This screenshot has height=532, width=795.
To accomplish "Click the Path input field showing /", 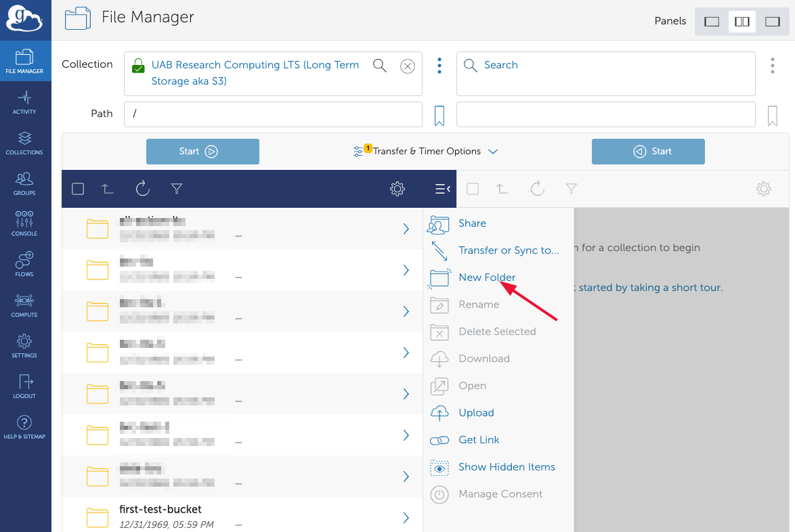I will [273, 114].
